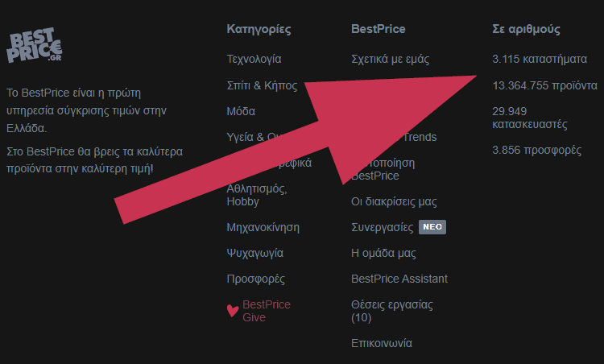Open Οι διακρίσεις μας page
The width and height of the screenshot is (604, 364).
(394, 201)
